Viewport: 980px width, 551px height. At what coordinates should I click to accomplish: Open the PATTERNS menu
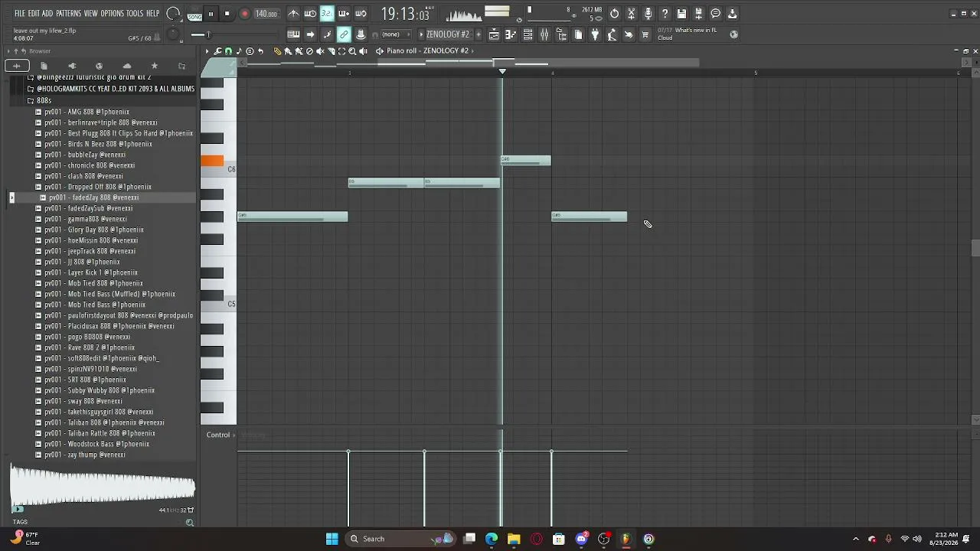point(69,14)
